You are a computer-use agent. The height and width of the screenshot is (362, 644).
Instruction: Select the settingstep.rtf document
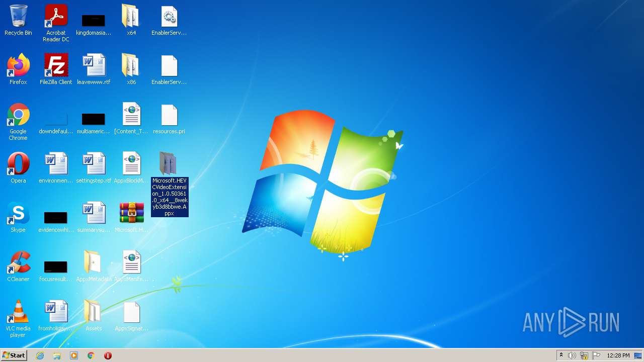pyautogui.click(x=94, y=168)
